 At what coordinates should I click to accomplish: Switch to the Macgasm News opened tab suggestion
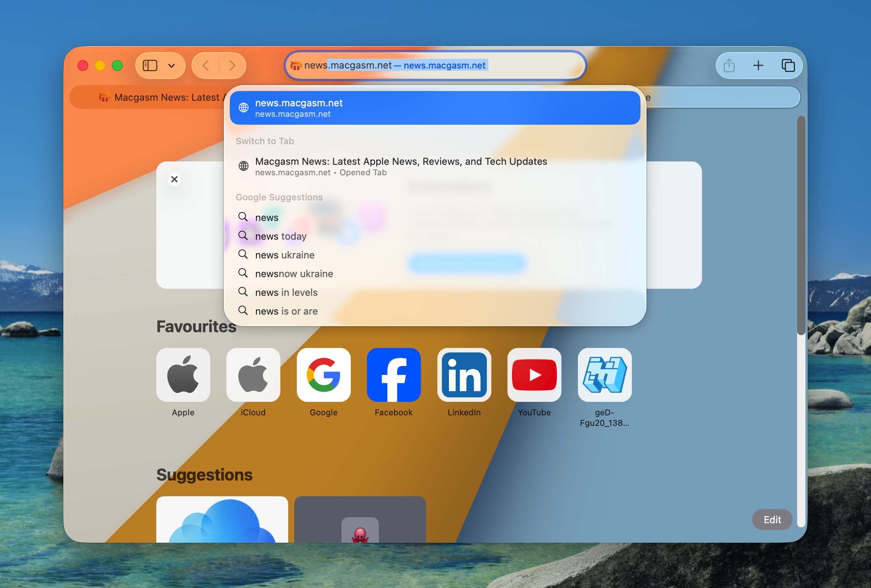point(435,166)
